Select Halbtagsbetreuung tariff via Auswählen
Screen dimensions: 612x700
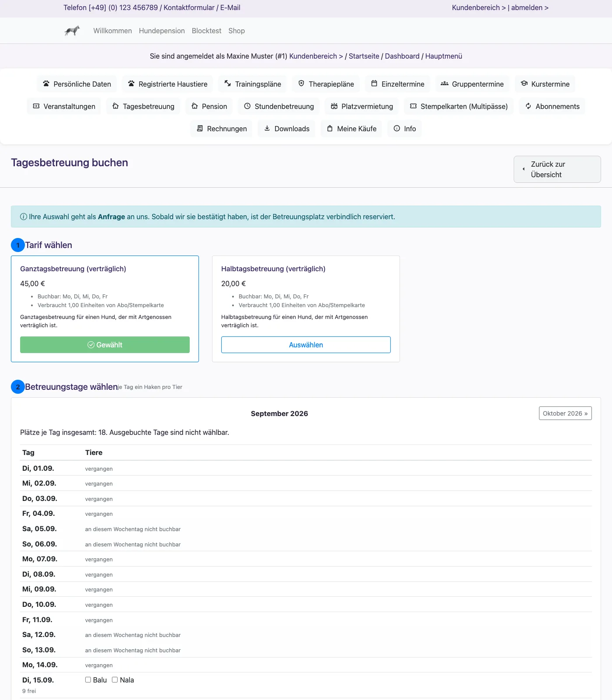[x=306, y=345]
